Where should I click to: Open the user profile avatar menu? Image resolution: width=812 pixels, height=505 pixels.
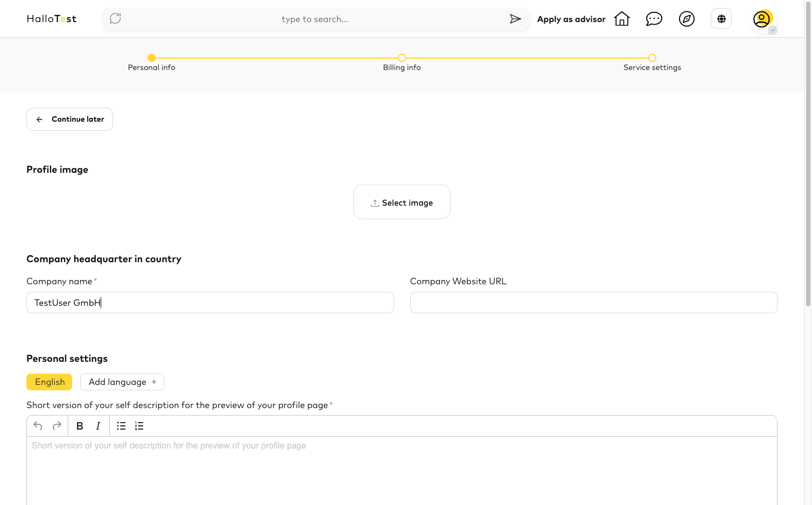tap(762, 19)
